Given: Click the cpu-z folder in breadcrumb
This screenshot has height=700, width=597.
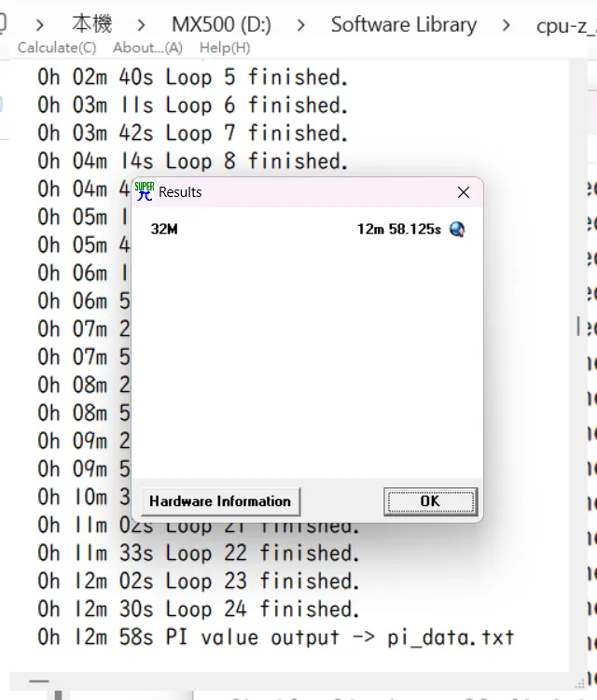Looking at the screenshot, I should point(566,26).
